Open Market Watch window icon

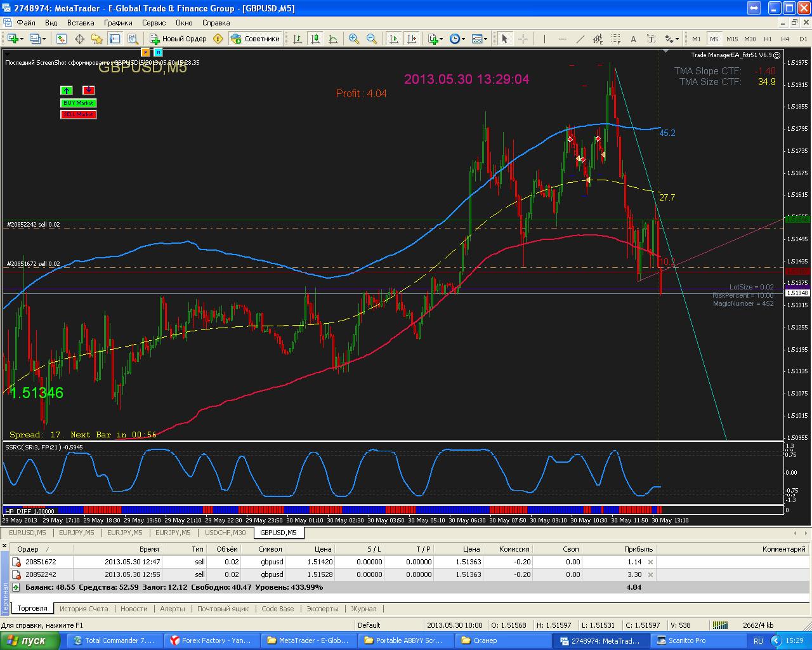point(62,39)
